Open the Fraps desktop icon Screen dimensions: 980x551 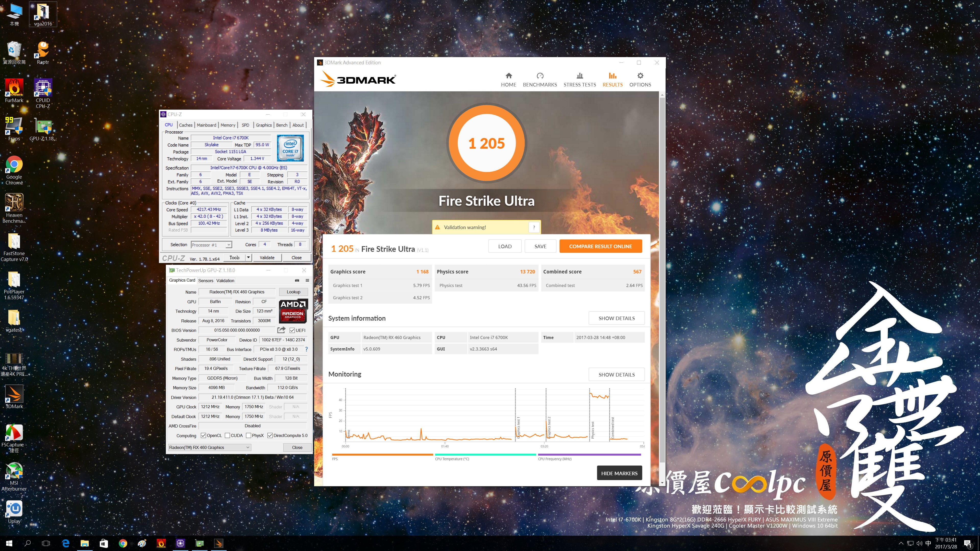pos(14,129)
